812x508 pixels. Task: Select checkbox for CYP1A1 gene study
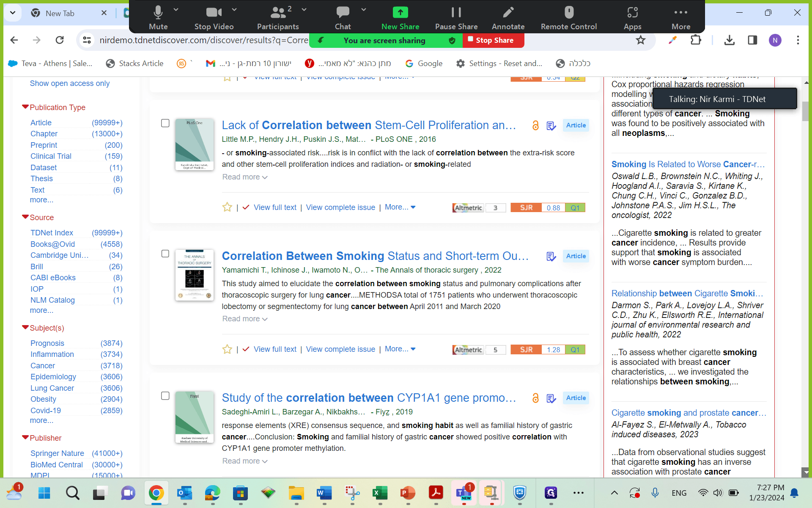pyautogui.click(x=165, y=396)
